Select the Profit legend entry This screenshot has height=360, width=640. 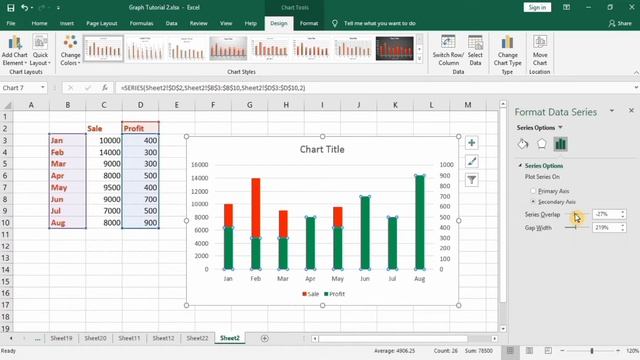click(334, 294)
